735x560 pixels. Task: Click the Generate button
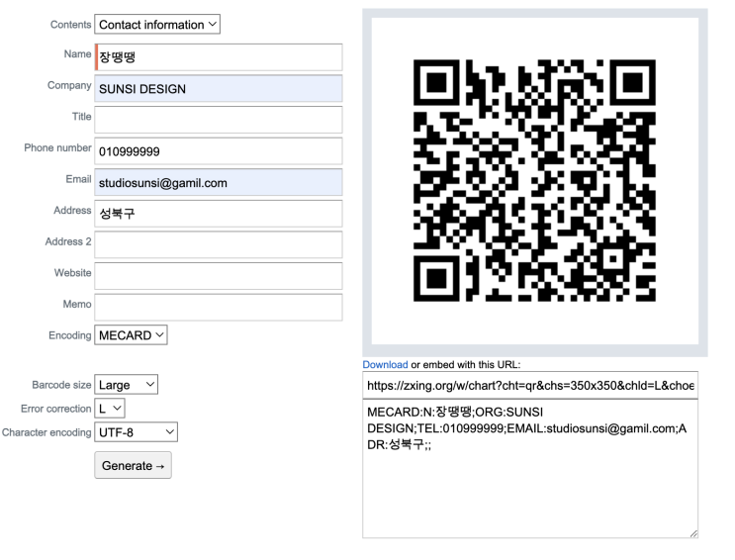click(134, 465)
